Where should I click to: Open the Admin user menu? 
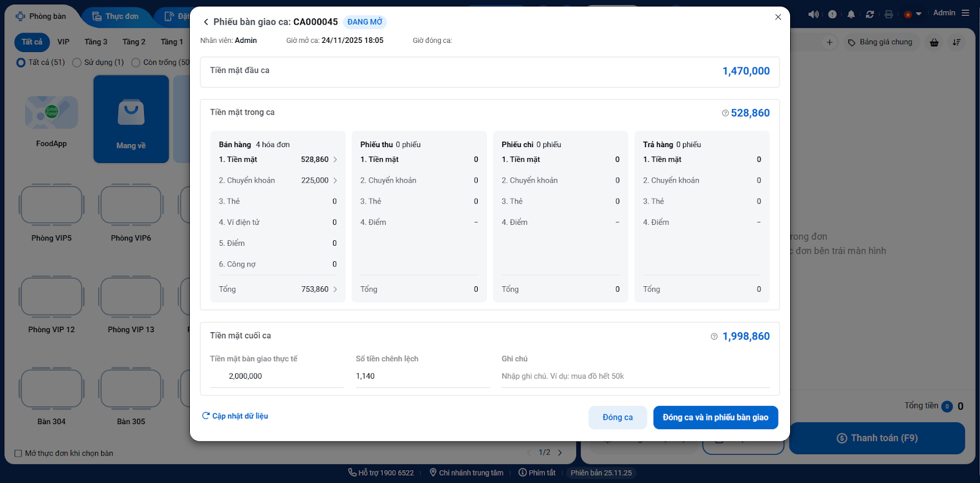pos(944,13)
